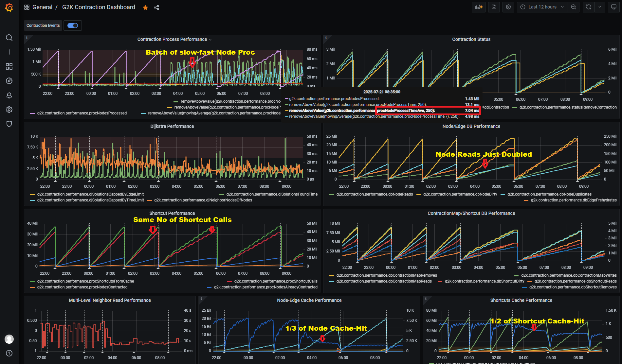
Task: Open Server Admin shield in the sidebar
Action: [9, 124]
